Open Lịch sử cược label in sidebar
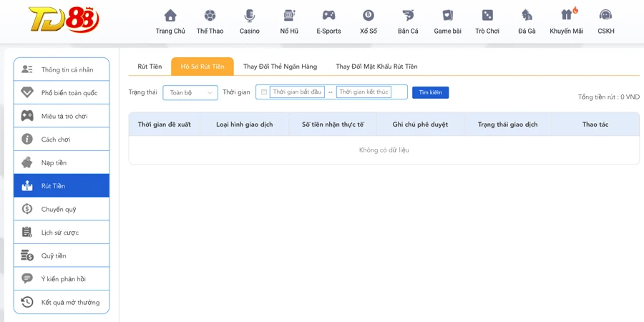Image resolution: width=644 pixels, height=322 pixels. [x=60, y=233]
